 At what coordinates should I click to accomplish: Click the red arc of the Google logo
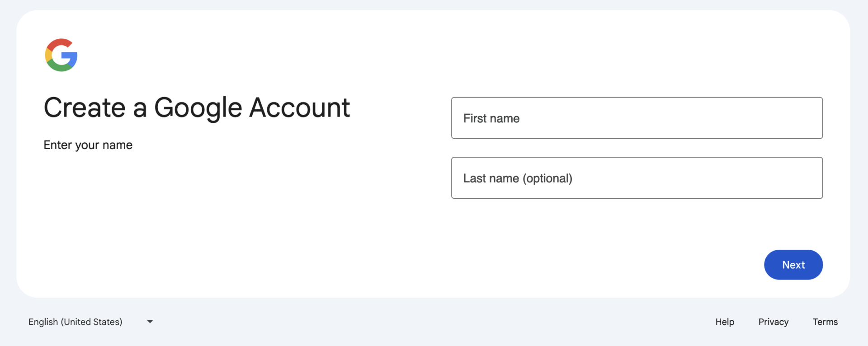(x=60, y=42)
